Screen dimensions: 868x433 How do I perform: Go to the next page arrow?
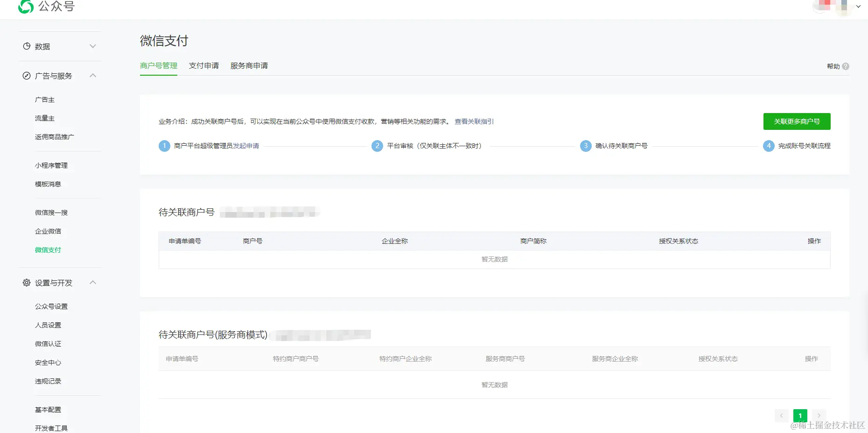819,415
